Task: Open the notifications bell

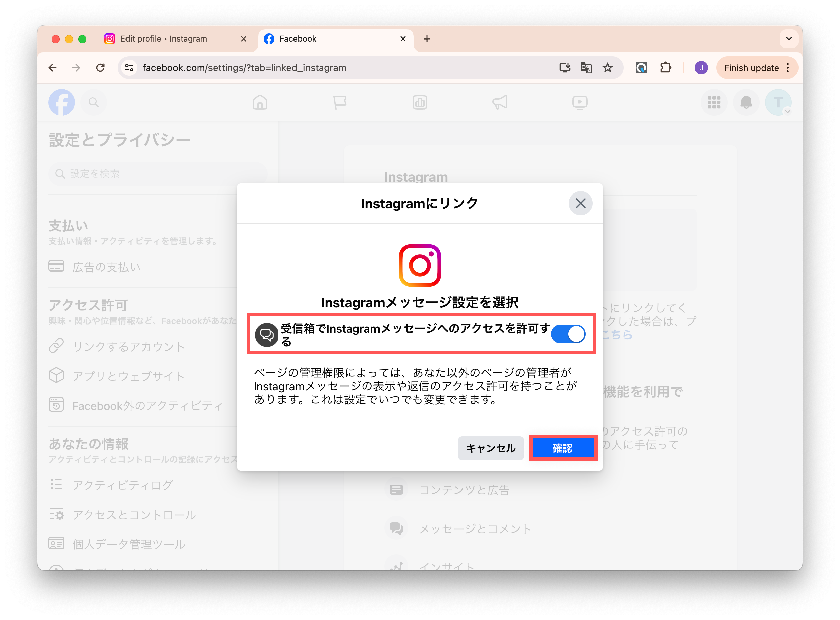Action: [746, 102]
